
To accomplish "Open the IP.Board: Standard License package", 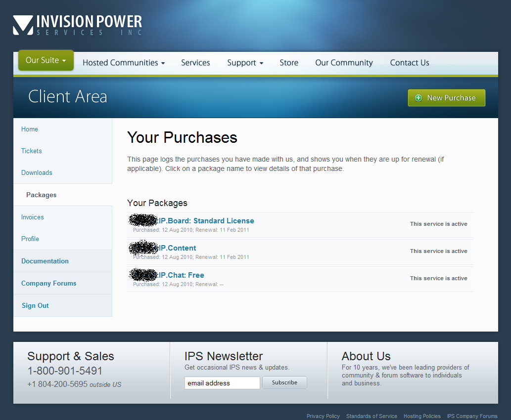I will click(x=206, y=221).
